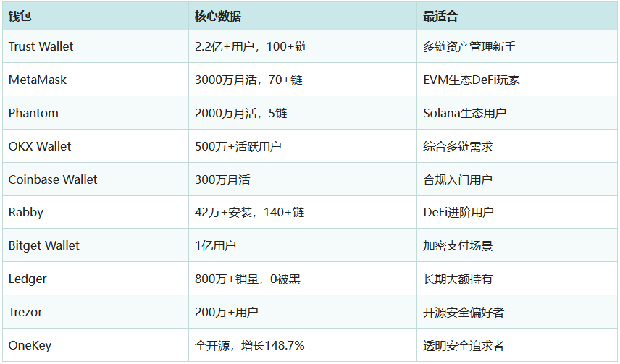Select the cell DeFi进阶用户

(x=517, y=212)
